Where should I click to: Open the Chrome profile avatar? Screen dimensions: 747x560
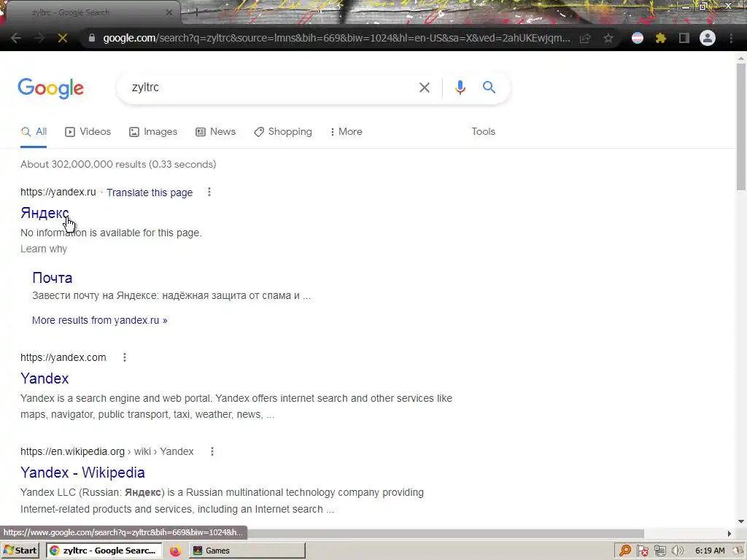pos(708,38)
